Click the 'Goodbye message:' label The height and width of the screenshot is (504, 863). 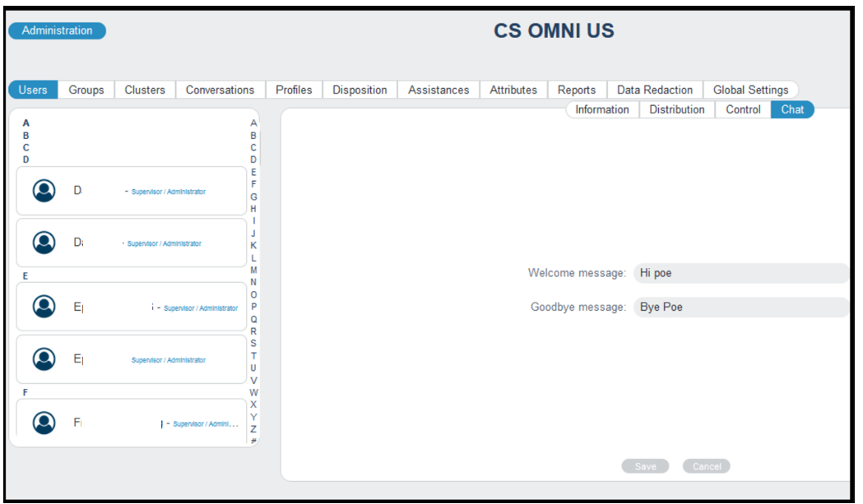pos(578,307)
